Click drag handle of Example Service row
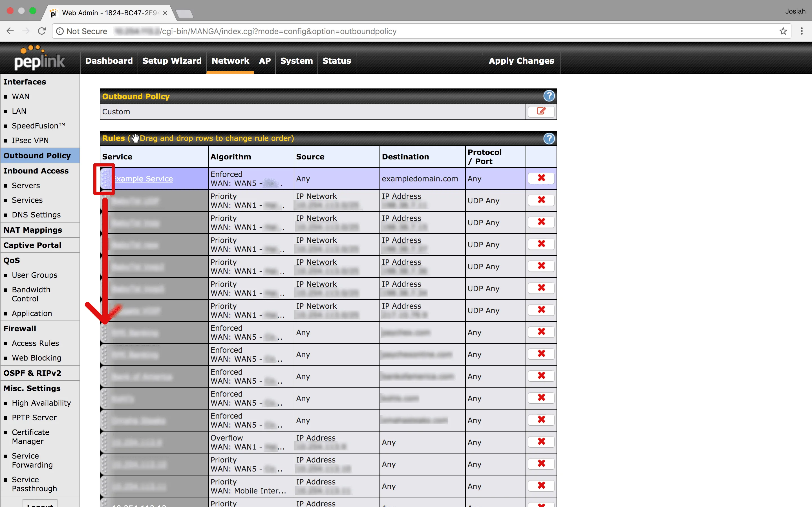812x507 pixels. [x=105, y=178]
